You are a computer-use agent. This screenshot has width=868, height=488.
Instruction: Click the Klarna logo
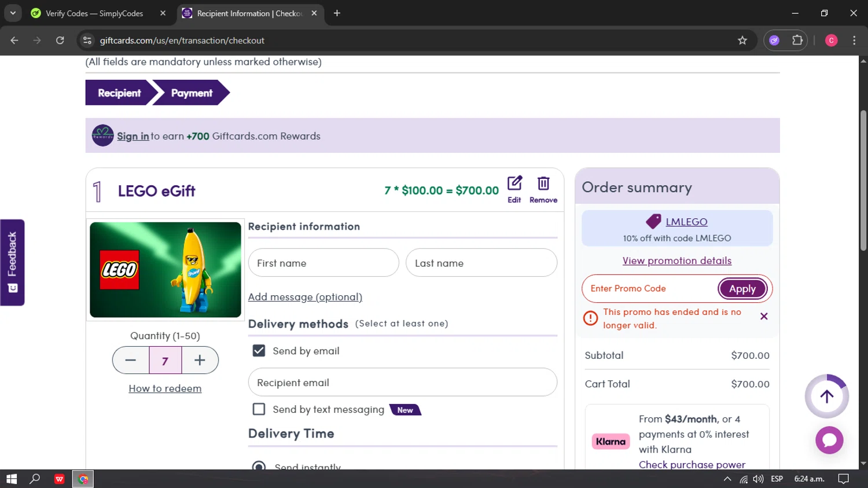coord(610,442)
